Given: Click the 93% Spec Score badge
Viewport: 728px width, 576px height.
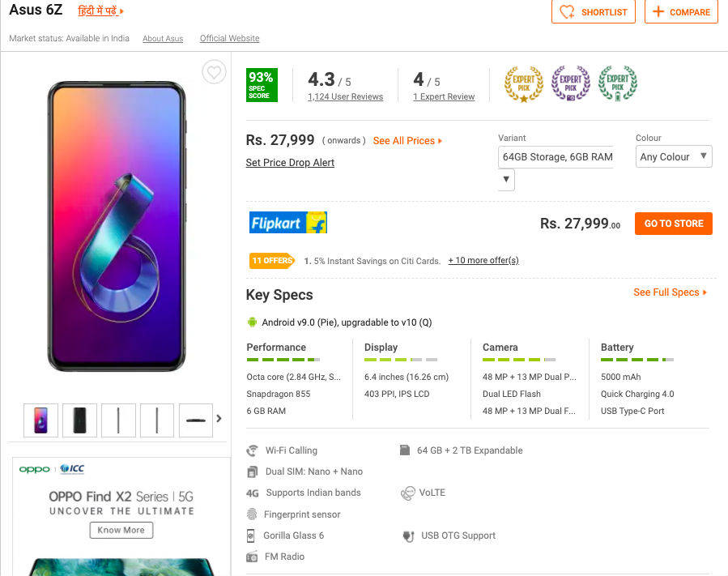Looking at the screenshot, I should point(261,85).
